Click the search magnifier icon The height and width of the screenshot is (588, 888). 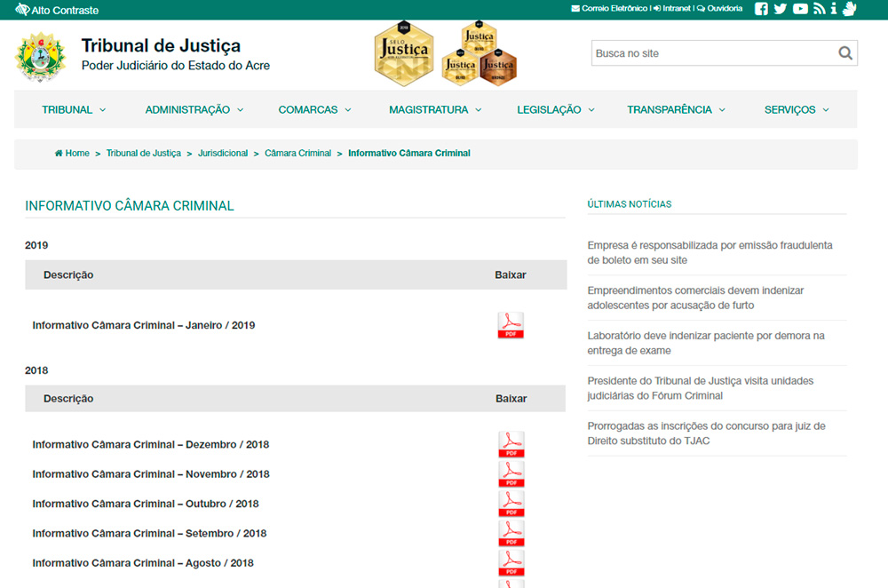pyautogui.click(x=845, y=53)
